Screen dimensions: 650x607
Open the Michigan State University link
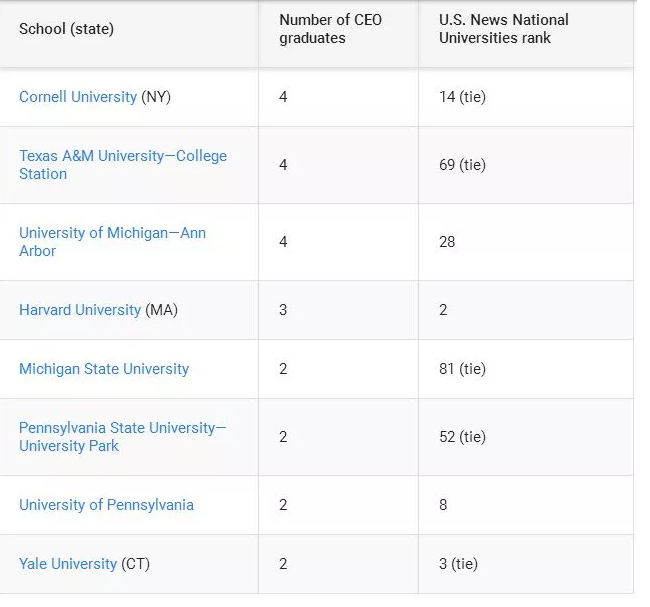104,369
